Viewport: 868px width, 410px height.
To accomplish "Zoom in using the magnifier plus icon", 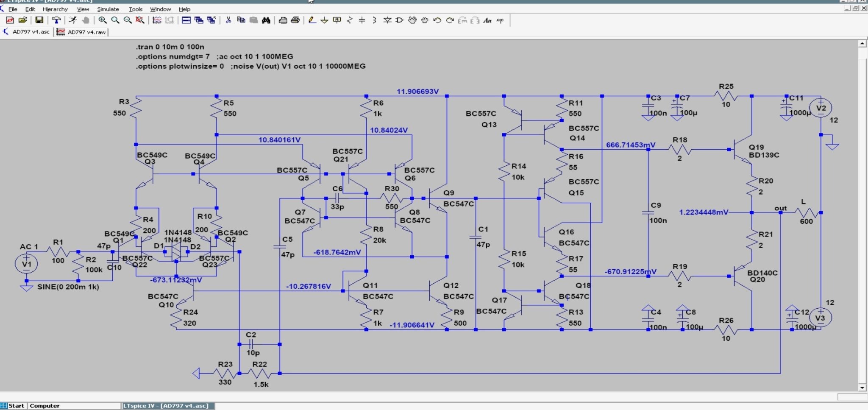I will tap(103, 20).
